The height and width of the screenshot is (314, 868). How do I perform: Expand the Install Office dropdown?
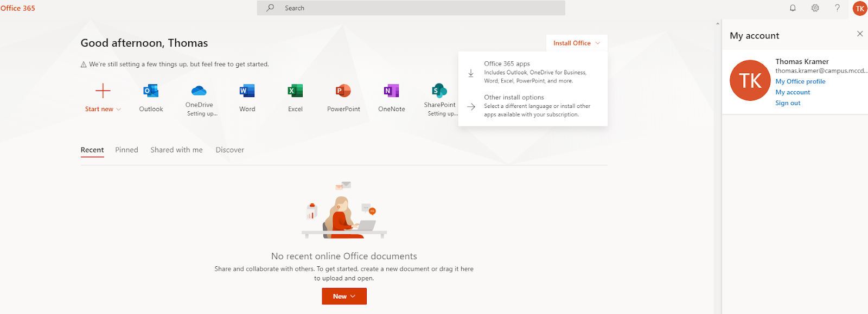pyautogui.click(x=577, y=43)
